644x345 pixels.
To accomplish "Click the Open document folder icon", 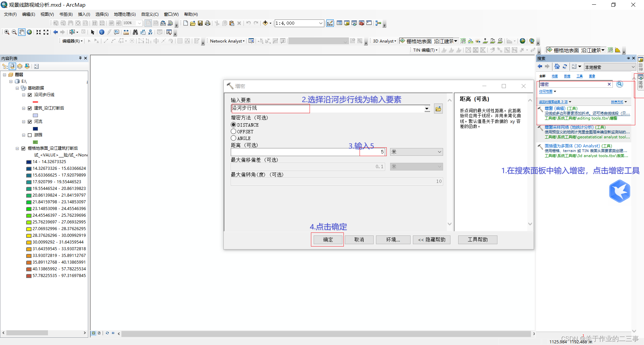I will (193, 23).
